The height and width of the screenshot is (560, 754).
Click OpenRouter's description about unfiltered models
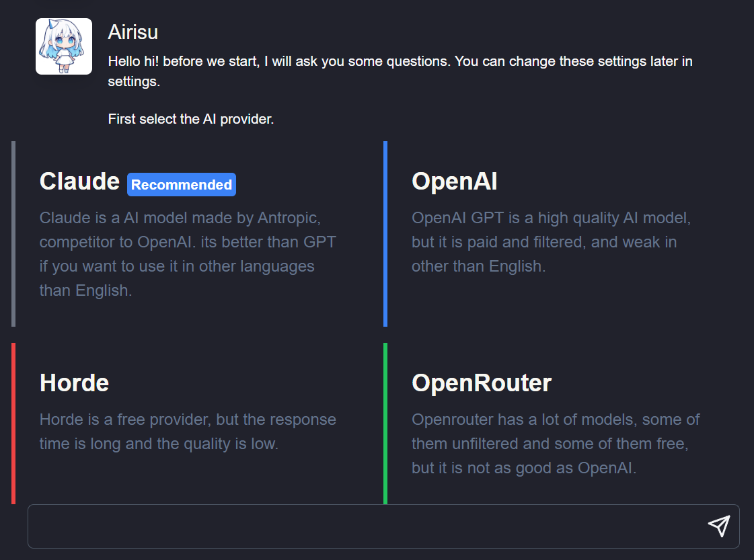click(556, 444)
